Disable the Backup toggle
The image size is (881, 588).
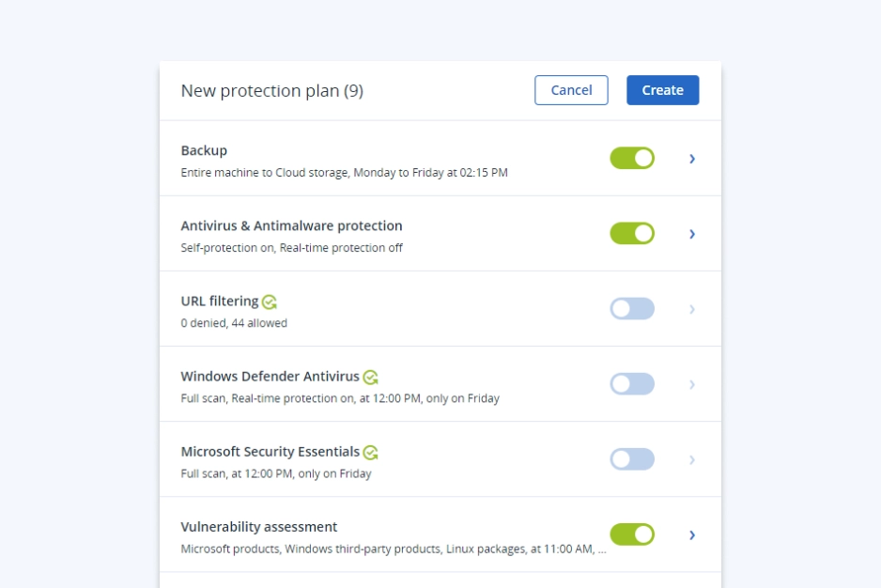point(632,158)
